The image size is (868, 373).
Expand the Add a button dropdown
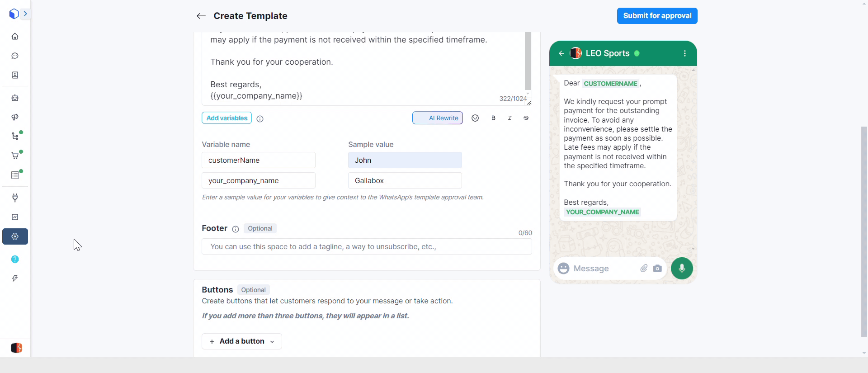point(242,341)
